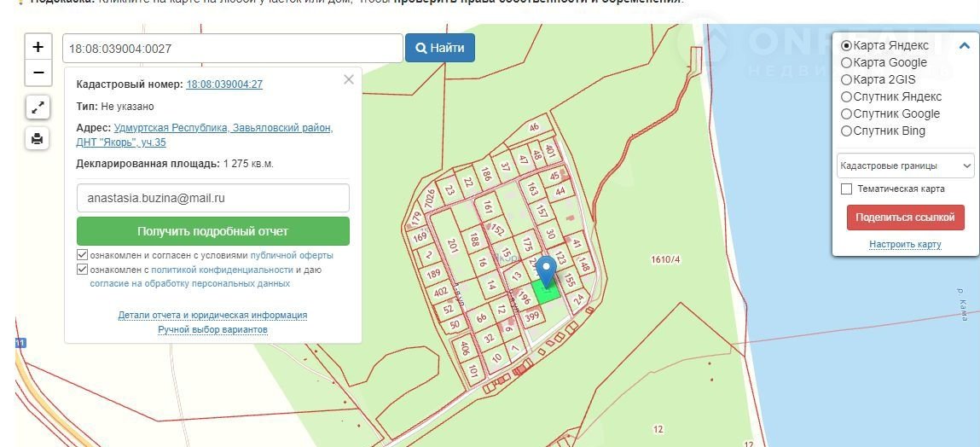Click Поделиться ссылкой red button
This screenshot has height=447, width=980.
point(905,217)
